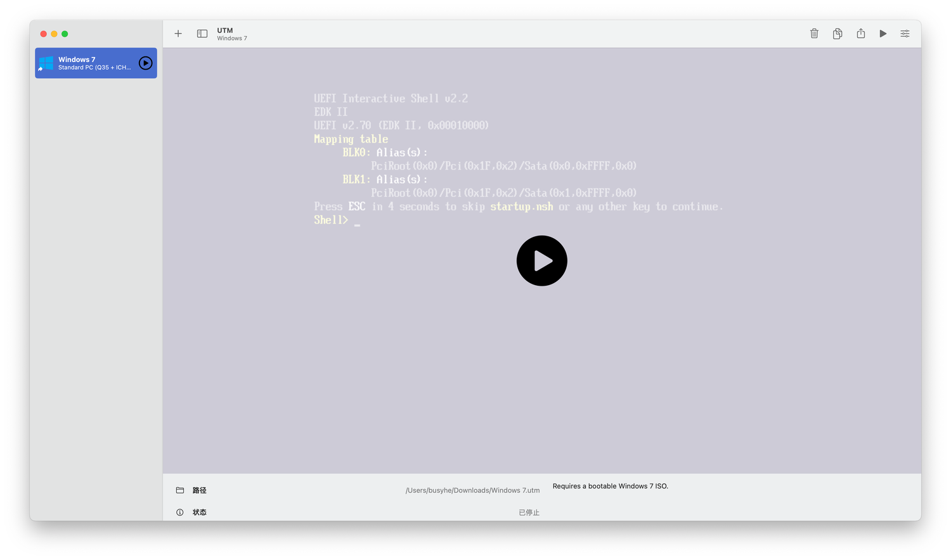Click the path /Users/busyhe/Downloads/Windows 7.utm

click(472, 490)
